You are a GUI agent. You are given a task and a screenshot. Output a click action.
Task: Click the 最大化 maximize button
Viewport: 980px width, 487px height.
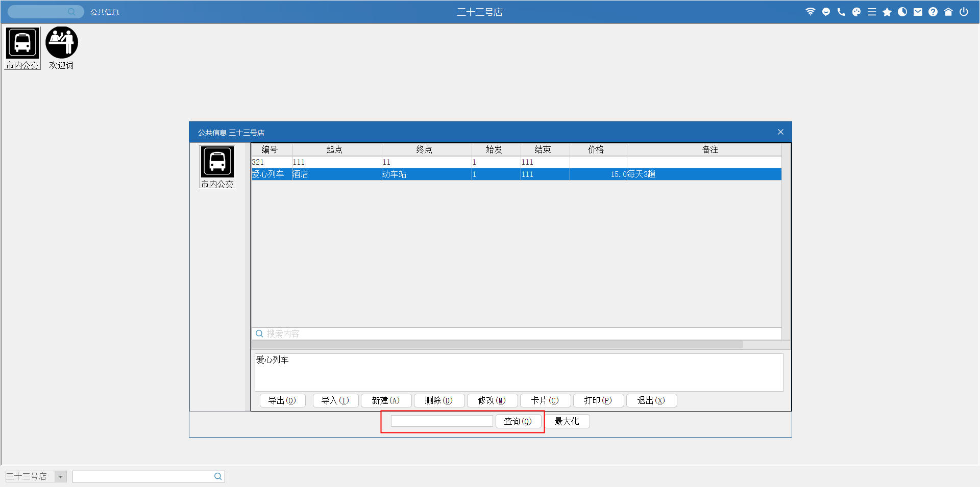tap(567, 421)
